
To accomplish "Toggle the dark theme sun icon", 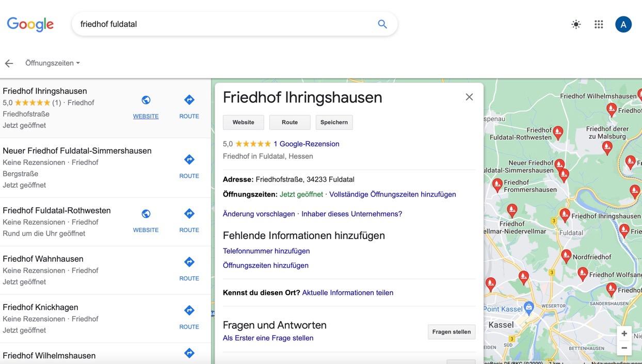I will (x=576, y=24).
